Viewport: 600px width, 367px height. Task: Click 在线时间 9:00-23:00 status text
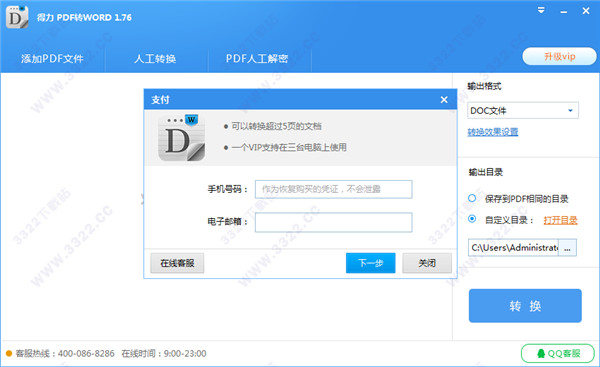(164, 353)
